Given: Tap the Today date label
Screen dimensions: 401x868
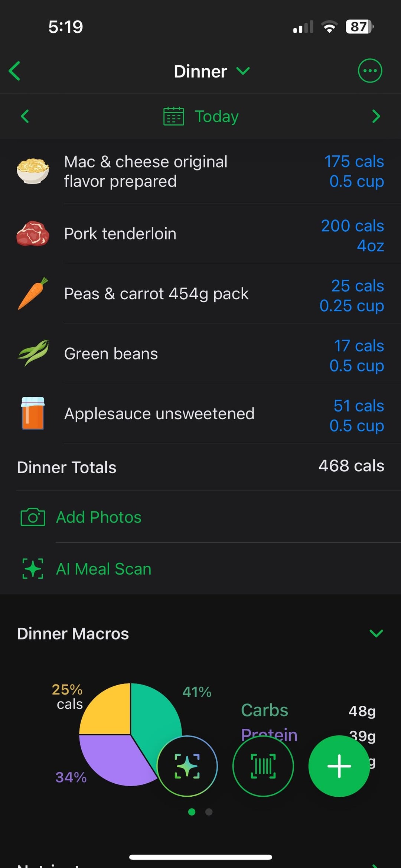Looking at the screenshot, I should pos(216,116).
